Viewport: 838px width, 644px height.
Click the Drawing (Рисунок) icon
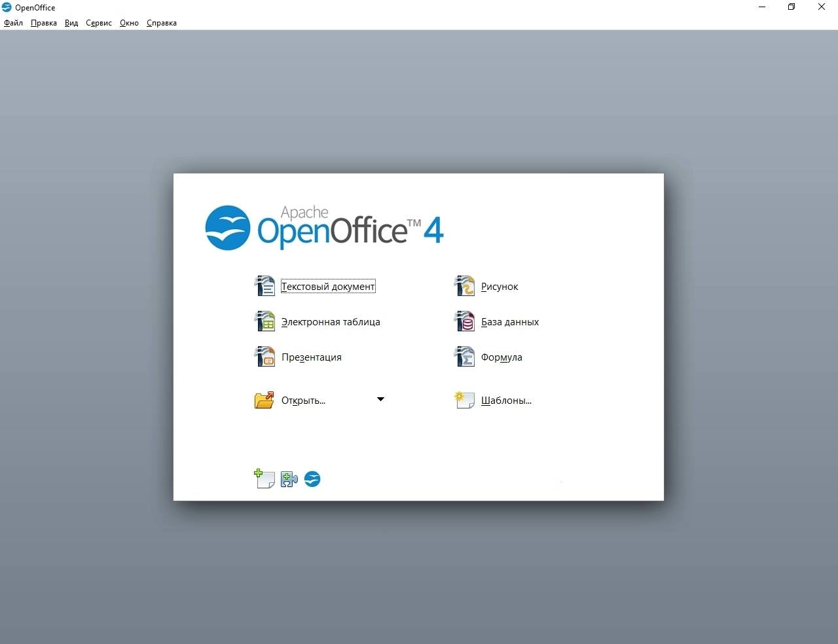click(464, 286)
